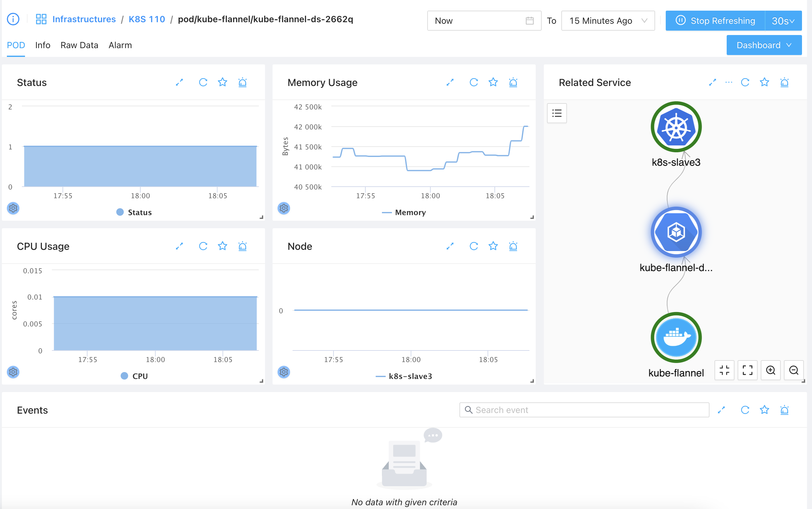Screen dimensions: 812x509
Task: Zoom in on the service topology
Action: tap(770, 370)
